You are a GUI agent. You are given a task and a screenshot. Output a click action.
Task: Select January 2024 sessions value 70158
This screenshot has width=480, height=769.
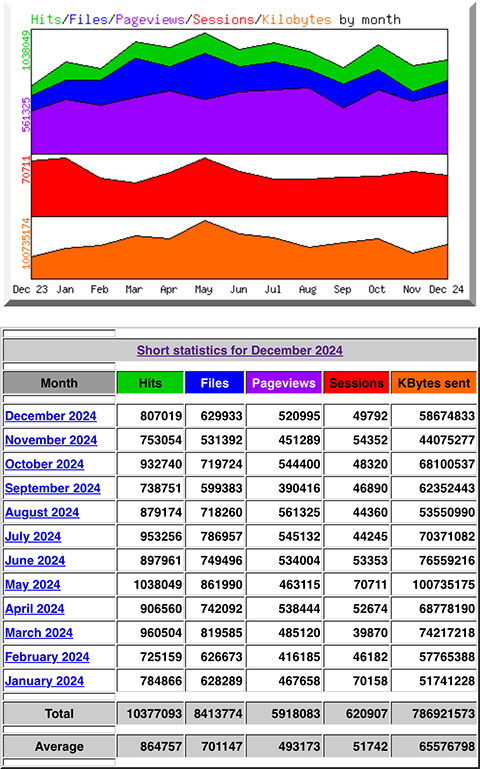(368, 681)
